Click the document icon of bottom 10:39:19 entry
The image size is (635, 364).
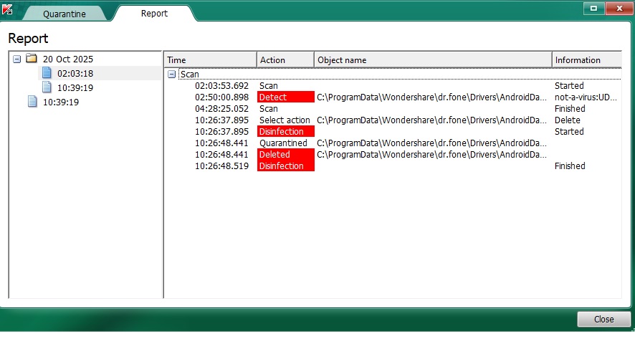32,102
